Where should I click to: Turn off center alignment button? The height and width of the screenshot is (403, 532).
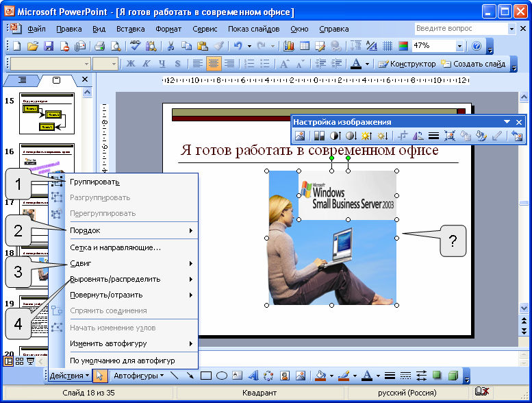pos(214,64)
